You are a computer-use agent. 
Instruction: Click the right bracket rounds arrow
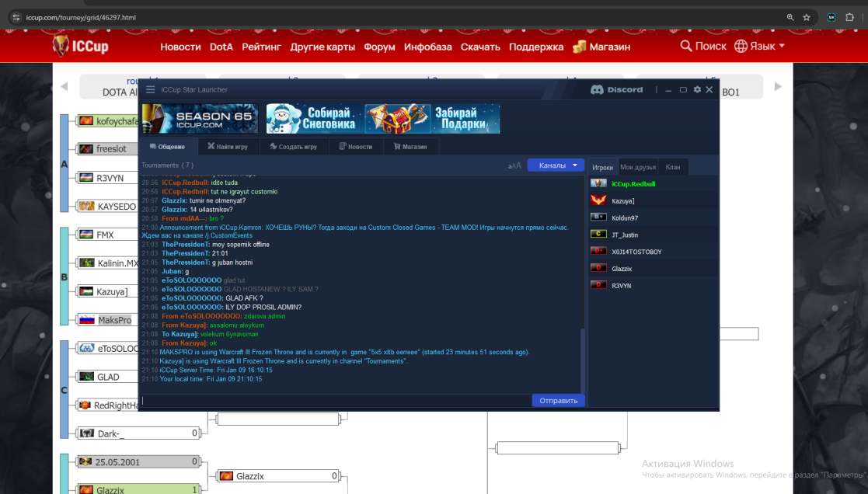pos(778,86)
